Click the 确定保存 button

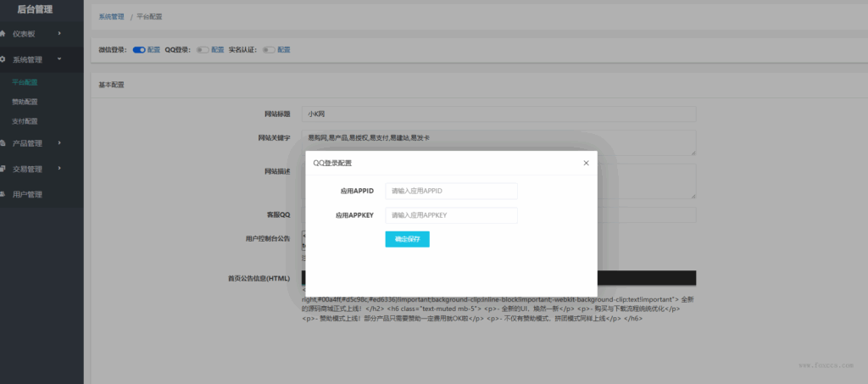tap(408, 239)
